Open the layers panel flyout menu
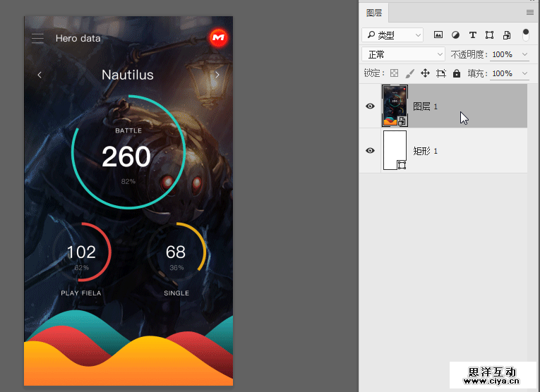The image size is (540, 392). [530, 12]
